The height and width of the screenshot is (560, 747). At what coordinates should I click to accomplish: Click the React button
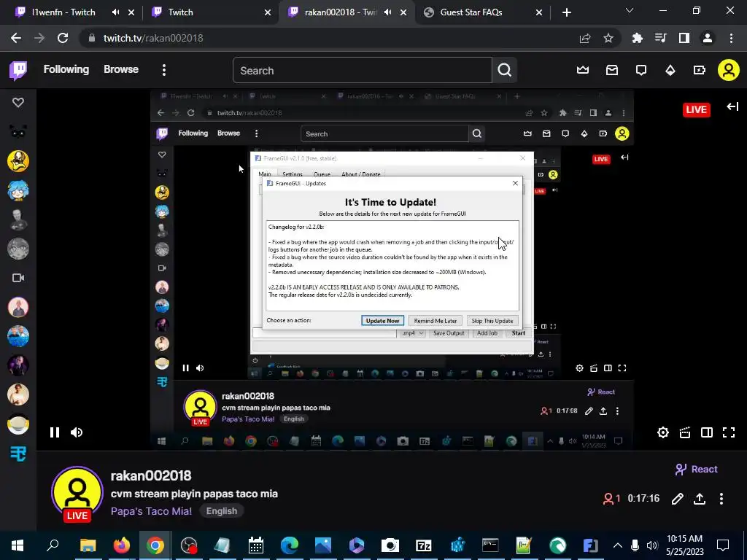[x=696, y=469]
